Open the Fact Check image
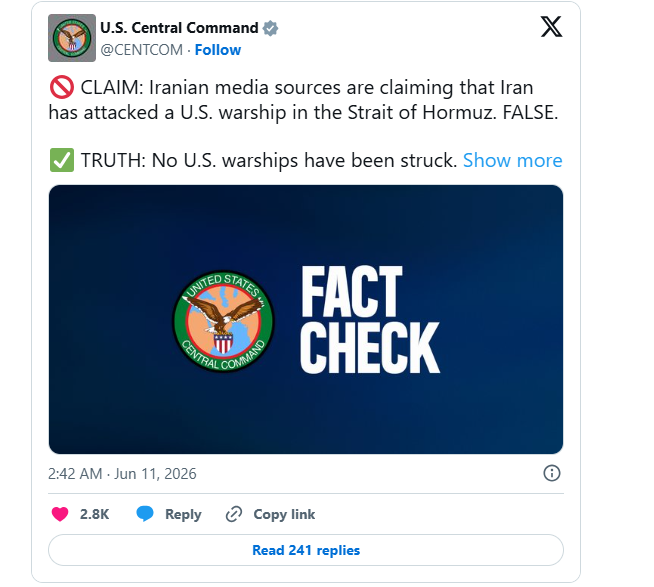Image resolution: width=654 pixels, height=587 pixels. (x=306, y=320)
